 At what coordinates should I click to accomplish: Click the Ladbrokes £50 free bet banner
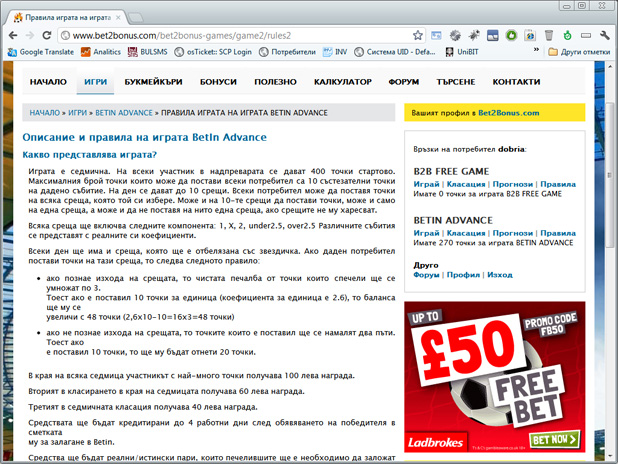pyautogui.click(x=495, y=377)
